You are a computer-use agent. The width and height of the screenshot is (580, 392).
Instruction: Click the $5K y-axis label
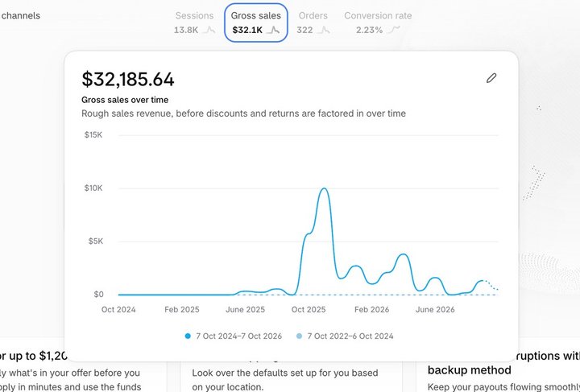pyautogui.click(x=95, y=241)
